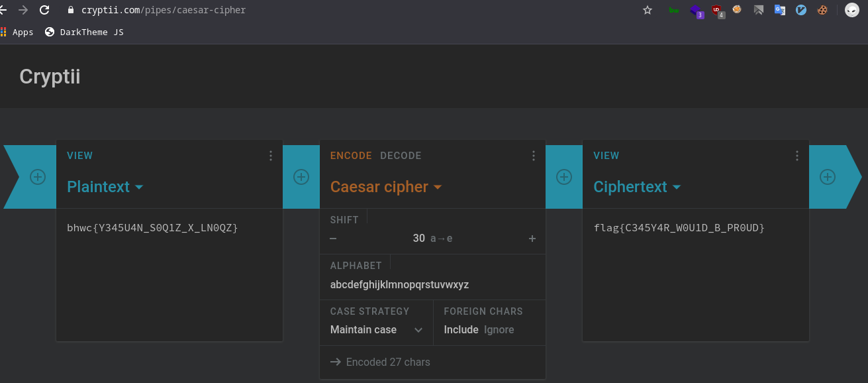Viewport: 868px width, 383px height.
Task: Bookmark this page with the star icon
Action: pos(648,10)
